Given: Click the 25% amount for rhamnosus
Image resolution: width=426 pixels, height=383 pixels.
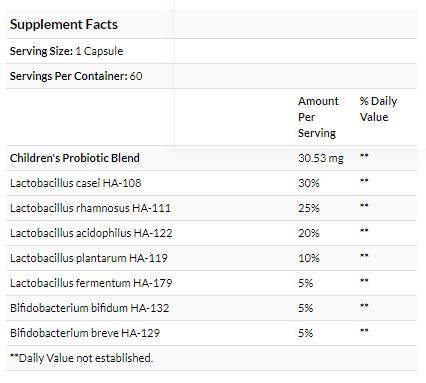Looking at the screenshot, I should [x=309, y=208].
